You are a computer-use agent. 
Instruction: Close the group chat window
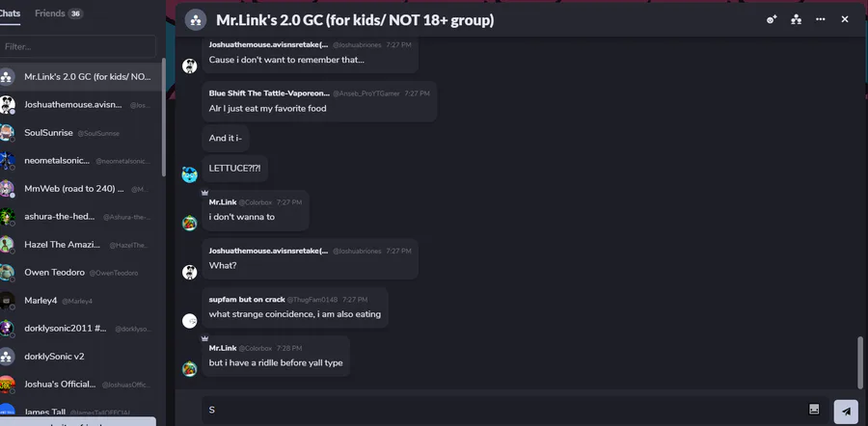(x=845, y=19)
